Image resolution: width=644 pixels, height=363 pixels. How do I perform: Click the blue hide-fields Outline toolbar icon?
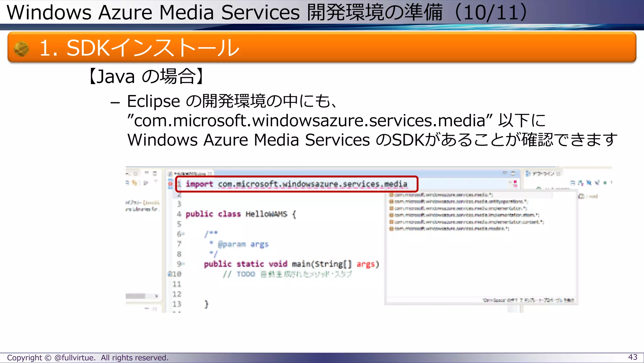point(589,183)
